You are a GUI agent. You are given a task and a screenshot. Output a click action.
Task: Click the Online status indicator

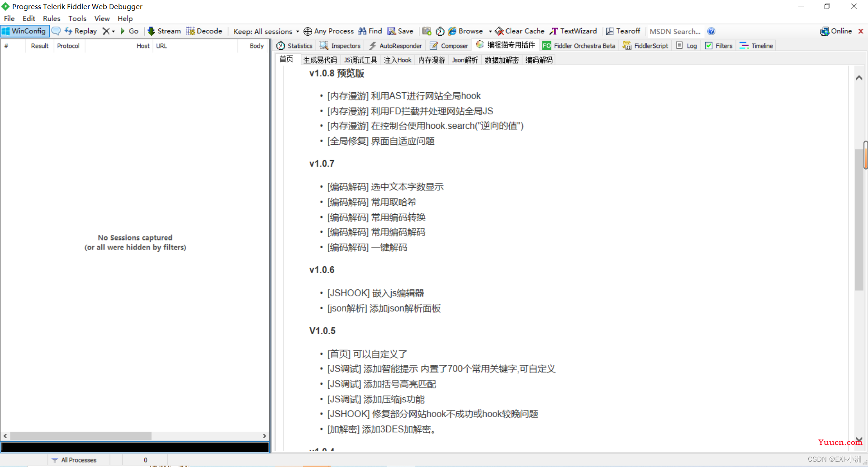click(836, 31)
